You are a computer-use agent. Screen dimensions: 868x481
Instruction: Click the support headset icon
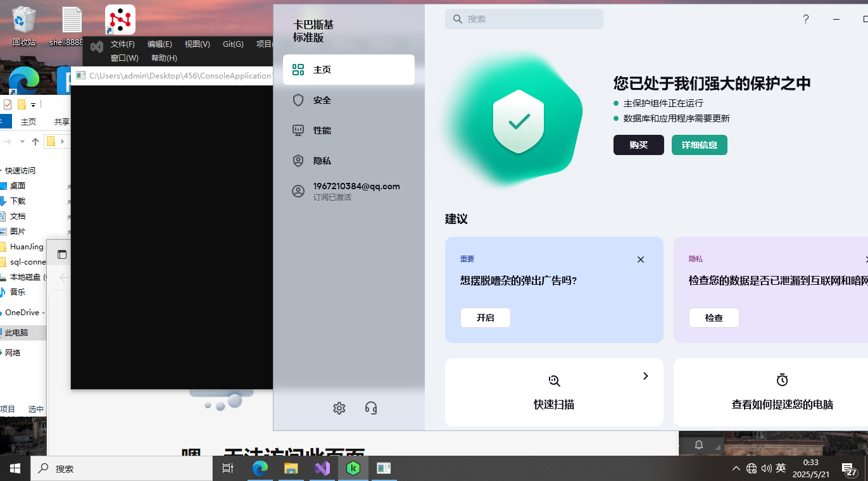coord(371,408)
